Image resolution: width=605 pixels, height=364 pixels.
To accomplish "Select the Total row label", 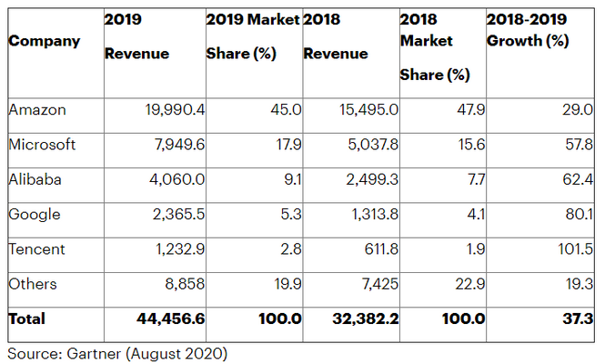I will point(26,318).
